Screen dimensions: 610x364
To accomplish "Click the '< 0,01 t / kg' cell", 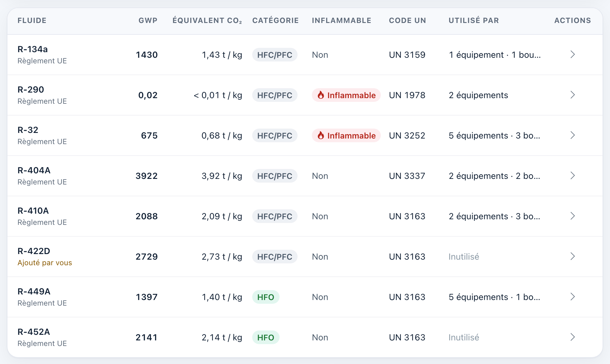I will tap(218, 95).
